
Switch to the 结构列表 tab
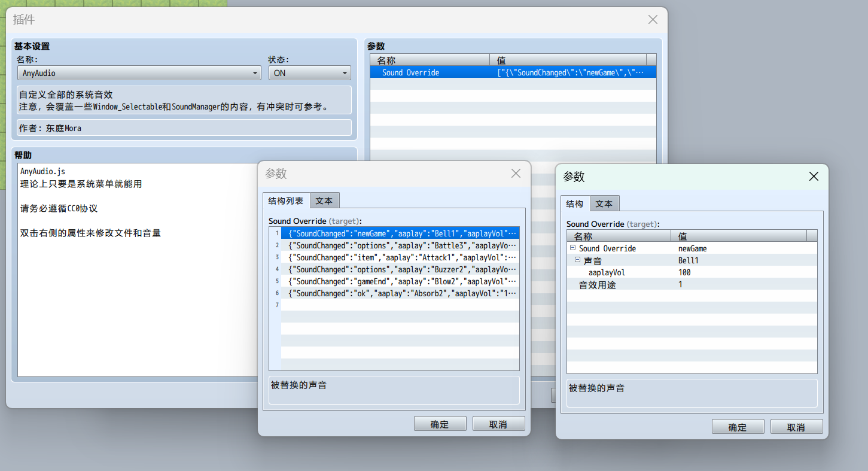[286, 201]
